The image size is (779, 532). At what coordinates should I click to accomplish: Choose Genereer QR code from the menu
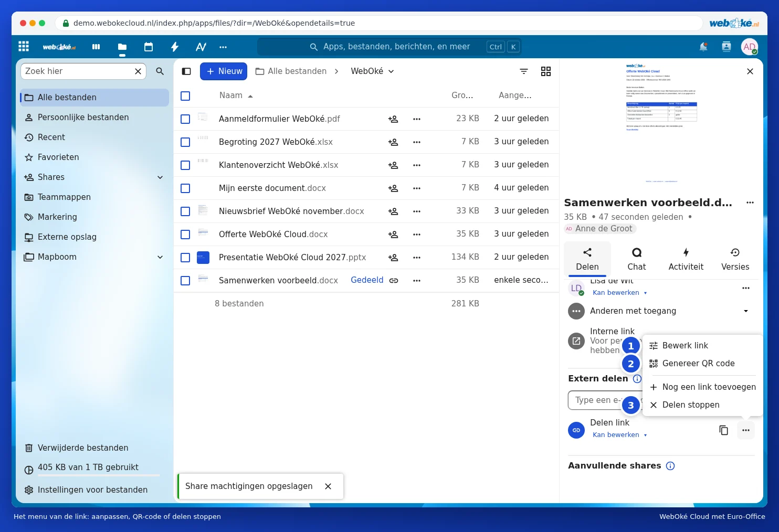(703, 364)
